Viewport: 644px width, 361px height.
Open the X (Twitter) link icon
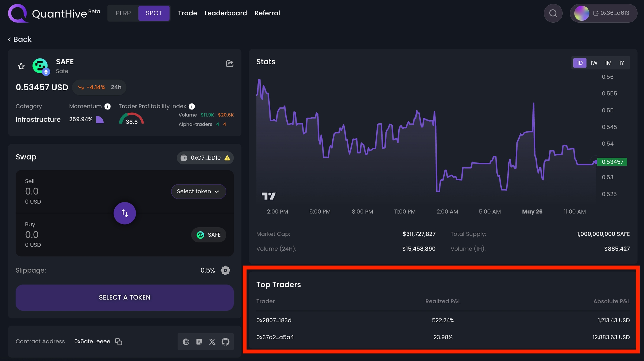212,341
